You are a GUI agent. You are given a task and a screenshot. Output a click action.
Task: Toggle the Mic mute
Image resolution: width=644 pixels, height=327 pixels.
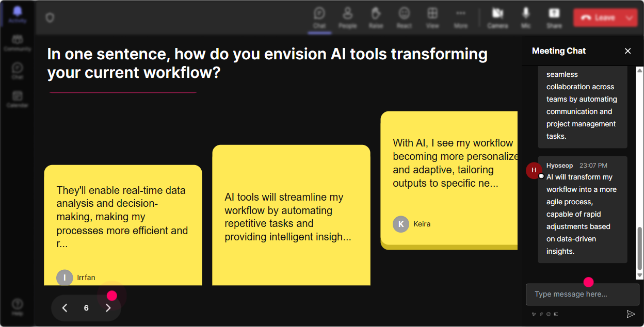526,18
